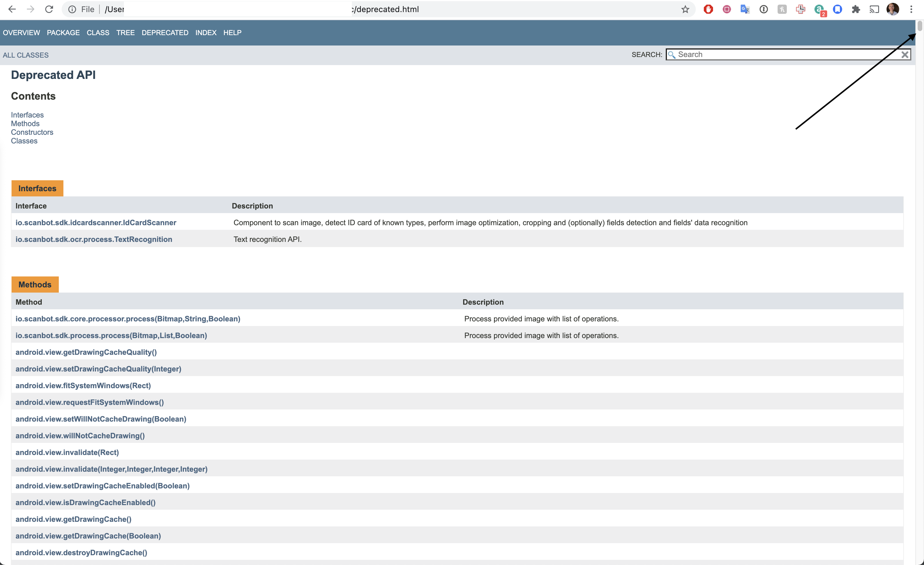Screen dimensions: 924x565
Task: Open the TextRecognition interface link
Action: (x=94, y=239)
